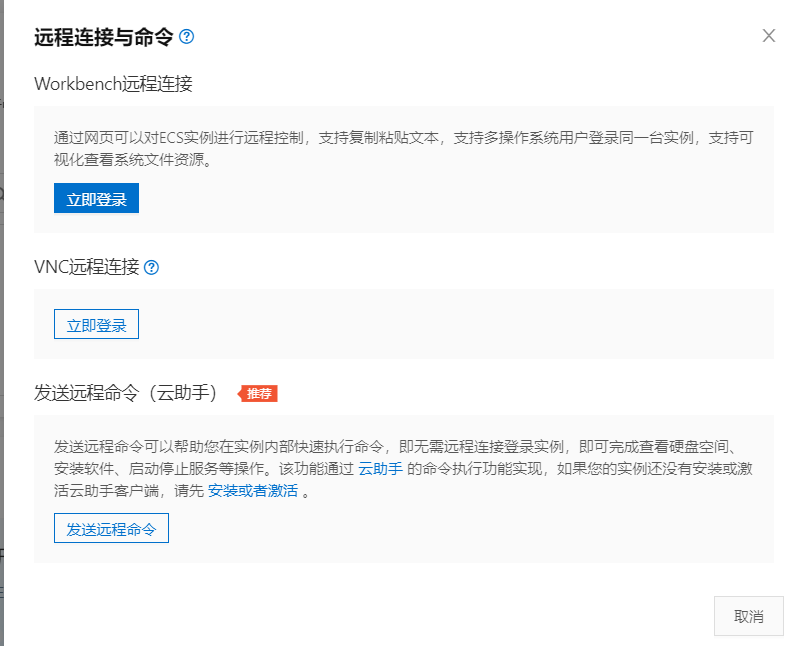Screen dimensions: 803x646
Task: Click the 发送远程命令（云助手） heading
Action: (x=125, y=392)
